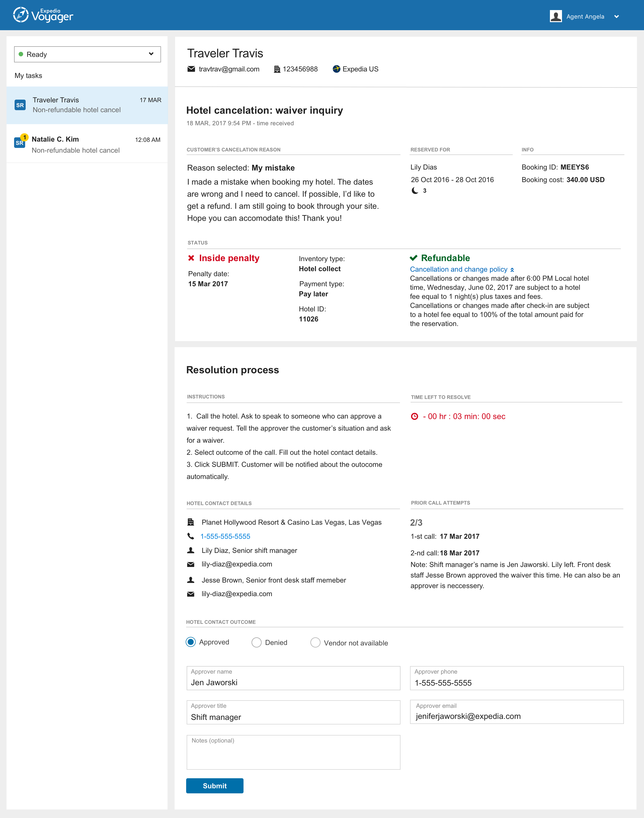Image resolution: width=644 pixels, height=818 pixels.
Task: Click the Expedia US plane logo
Action: (336, 69)
